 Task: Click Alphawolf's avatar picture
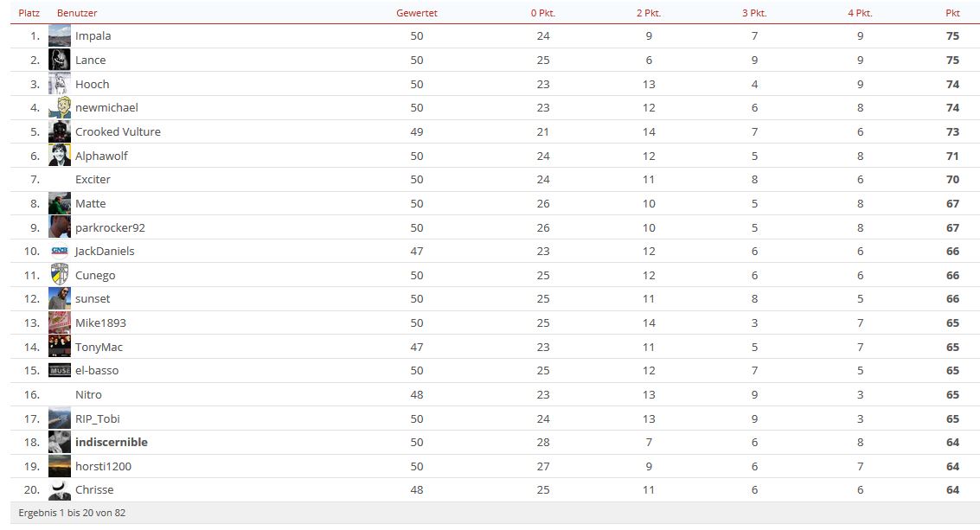pos(60,156)
